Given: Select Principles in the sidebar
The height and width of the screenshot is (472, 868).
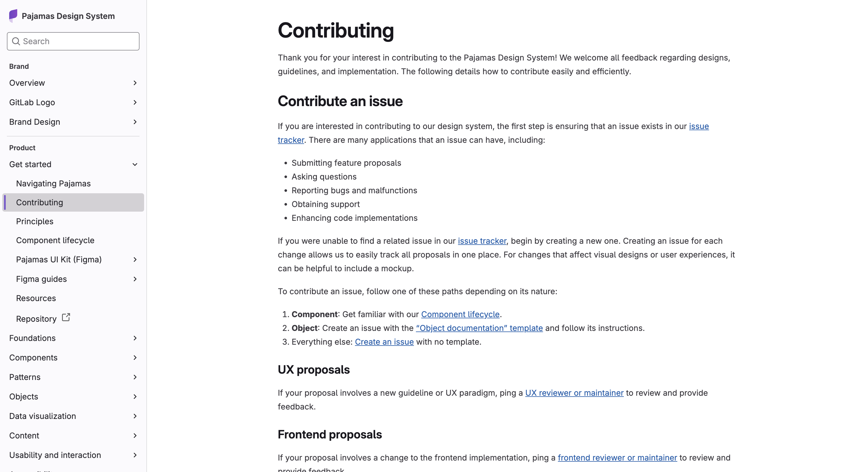Looking at the screenshot, I should point(35,221).
